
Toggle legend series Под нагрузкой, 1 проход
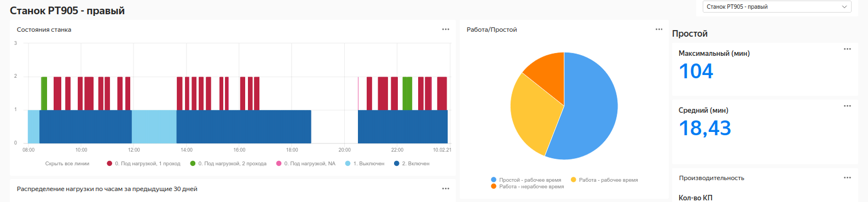[144, 164]
